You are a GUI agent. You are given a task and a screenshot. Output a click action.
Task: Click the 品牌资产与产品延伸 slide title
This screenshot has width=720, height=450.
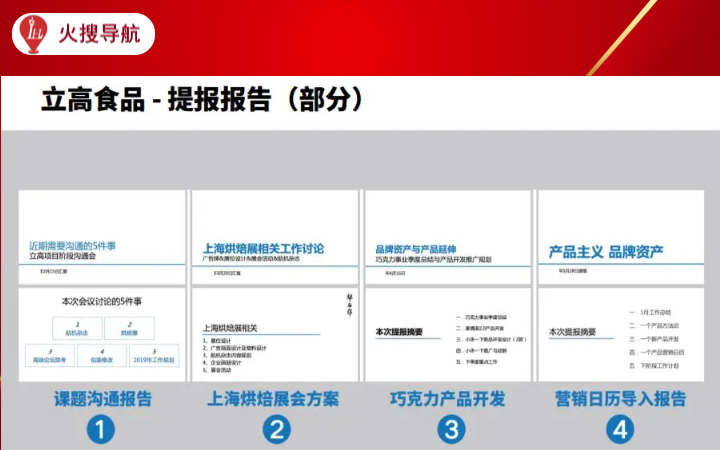(416, 249)
